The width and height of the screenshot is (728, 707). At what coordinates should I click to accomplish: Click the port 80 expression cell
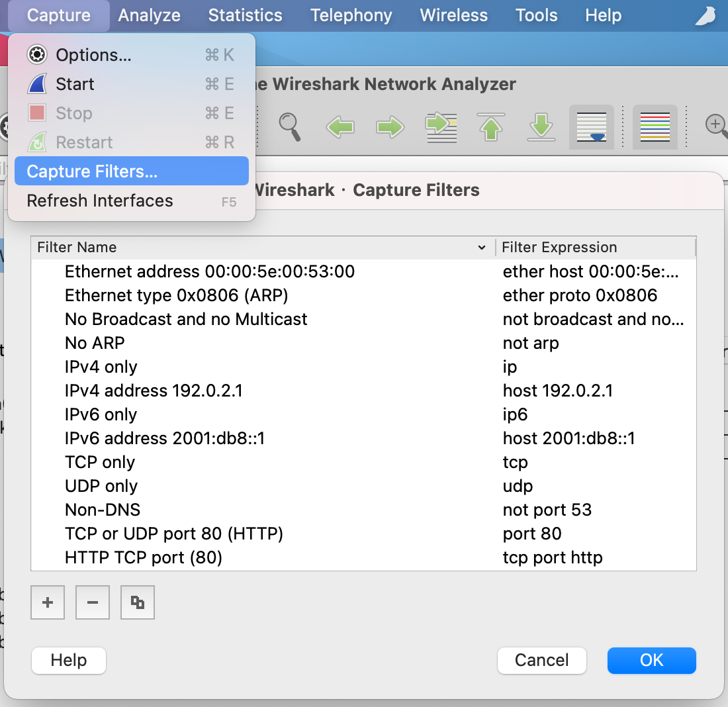tap(532, 534)
